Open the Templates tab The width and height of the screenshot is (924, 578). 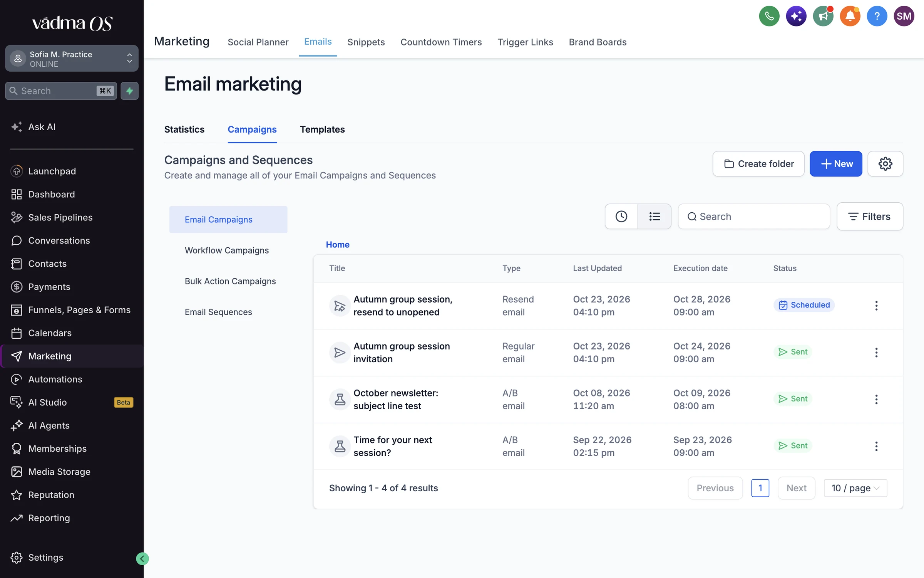[322, 129]
